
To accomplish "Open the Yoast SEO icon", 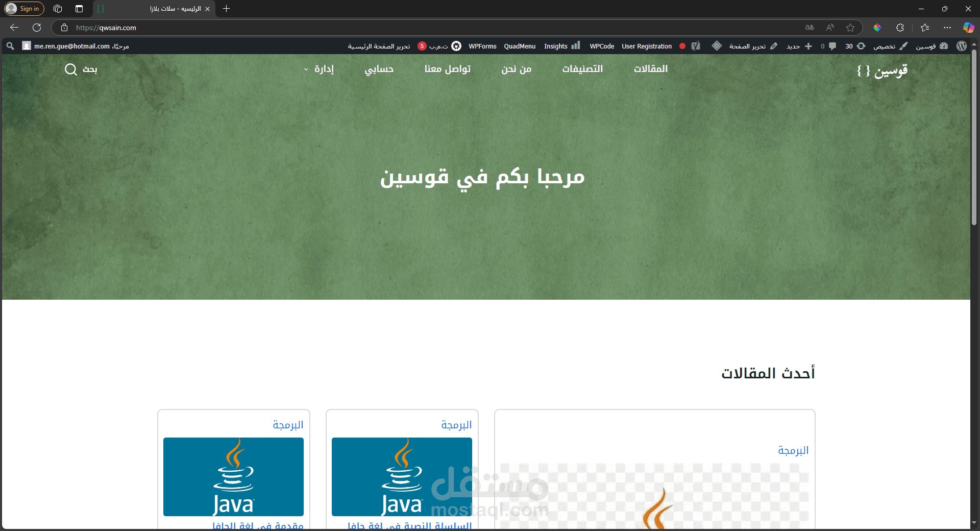I will click(696, 46).
